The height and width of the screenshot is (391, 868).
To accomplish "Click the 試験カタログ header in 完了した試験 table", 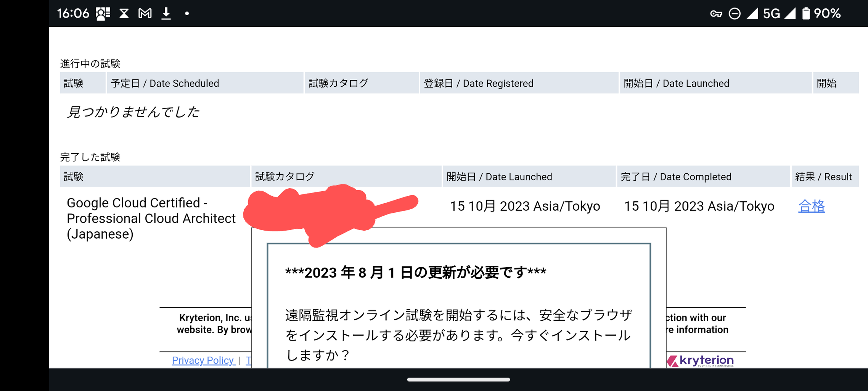I will click(x=346, y=176).
